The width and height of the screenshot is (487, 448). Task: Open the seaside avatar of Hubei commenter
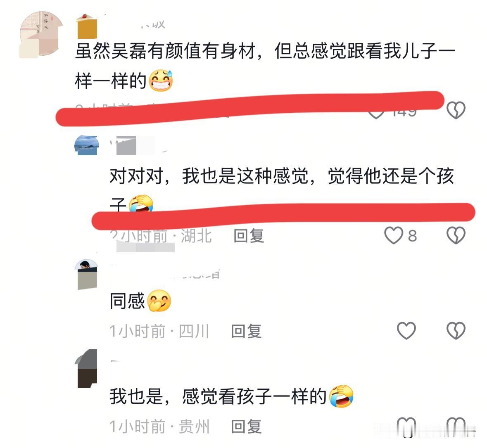(x=87, y=145)
